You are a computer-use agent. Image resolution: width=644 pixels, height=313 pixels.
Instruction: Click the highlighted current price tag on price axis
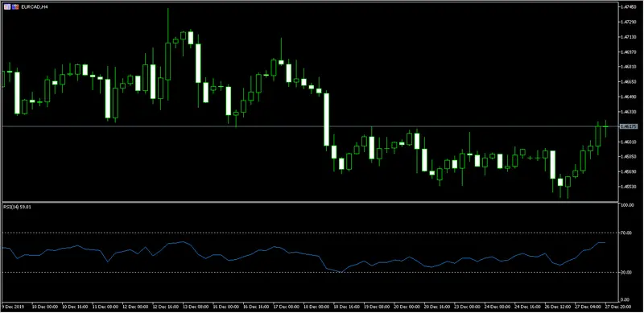(x=630, y=126)
